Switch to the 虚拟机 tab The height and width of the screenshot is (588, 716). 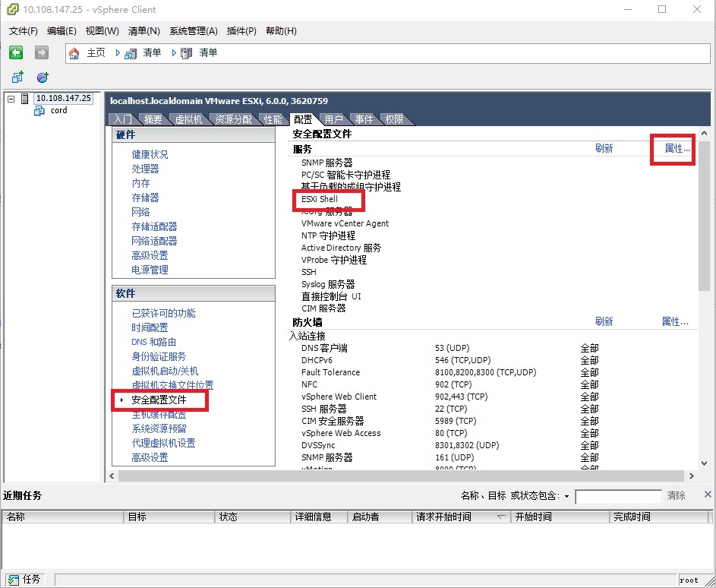pyautogui.click(x=188, y=119)
